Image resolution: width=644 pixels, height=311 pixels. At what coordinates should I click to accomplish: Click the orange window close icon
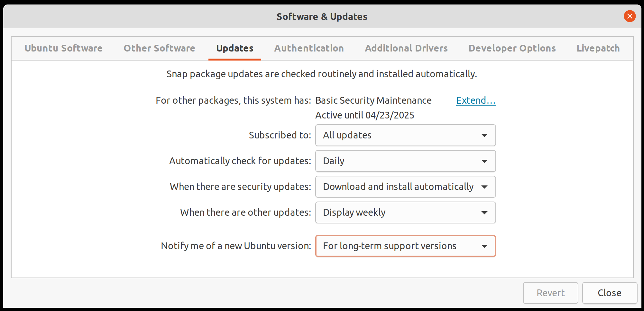(x=630, y=16)
